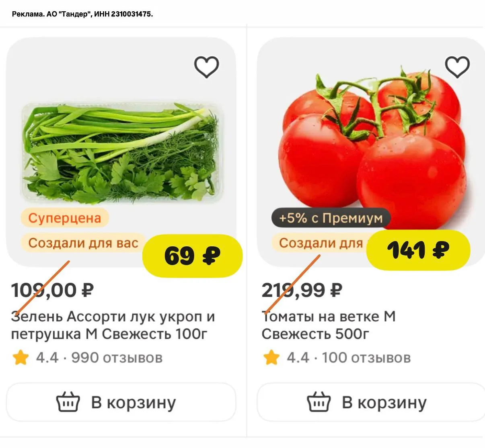
Task: Click "Создали для" label on tomatoes card
Action: tap(321, 243)
